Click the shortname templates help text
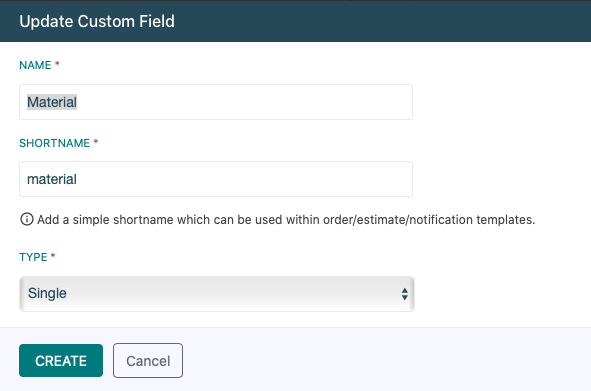This screenshot has width=591, height=391. coord(286,219)
